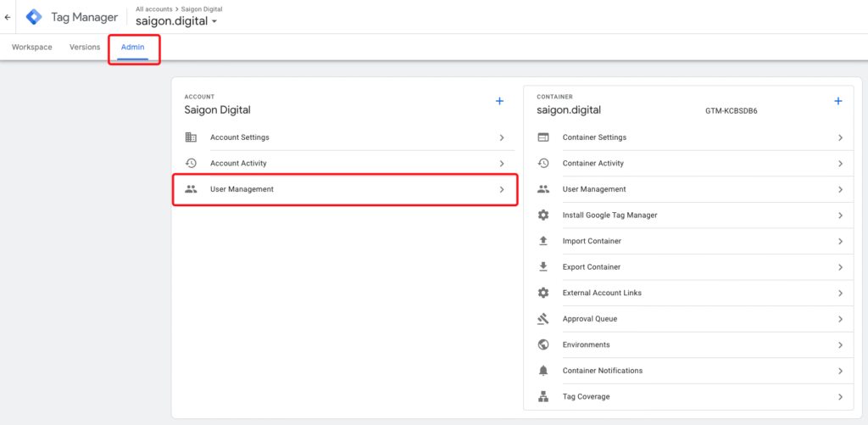This screenshot has height=425, width=868.
Task: Click the account User Management people icon
Action: point(191,189)
